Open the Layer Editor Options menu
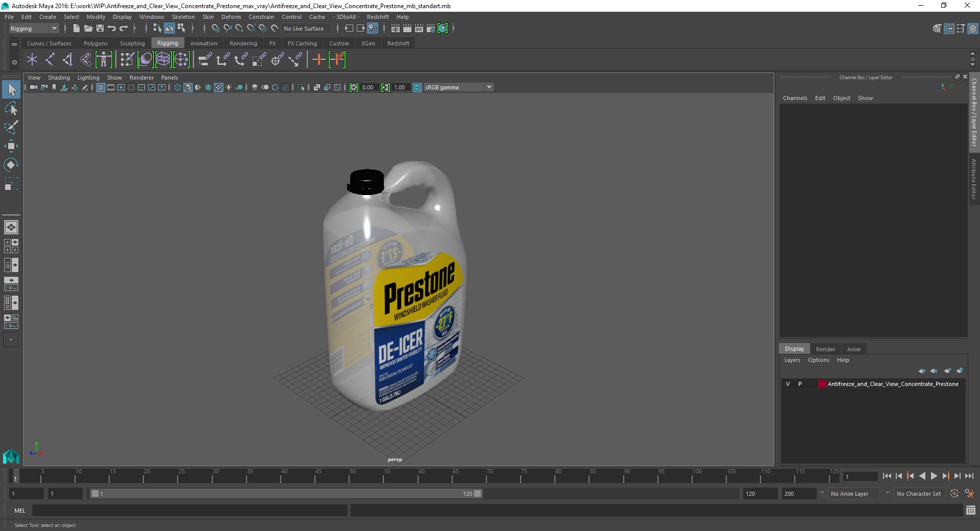980x531 pixels. click(x=818, y=360)
